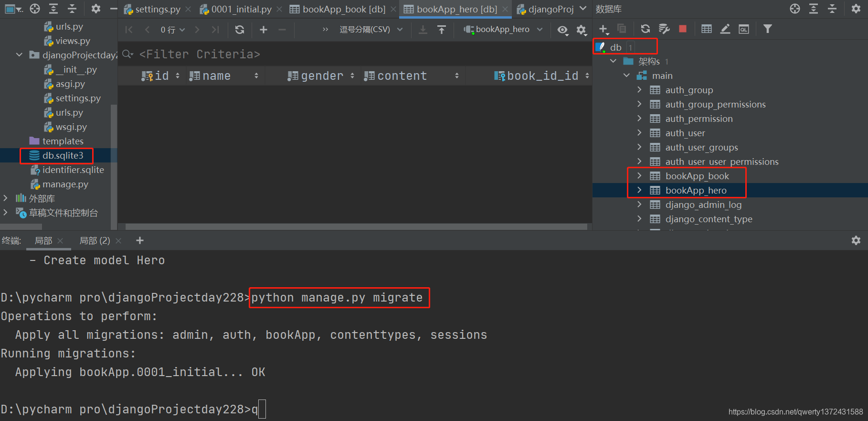Collapse the djangoProjectday folder
This screenshot has width=868, height=421.
tap(19, 55)
